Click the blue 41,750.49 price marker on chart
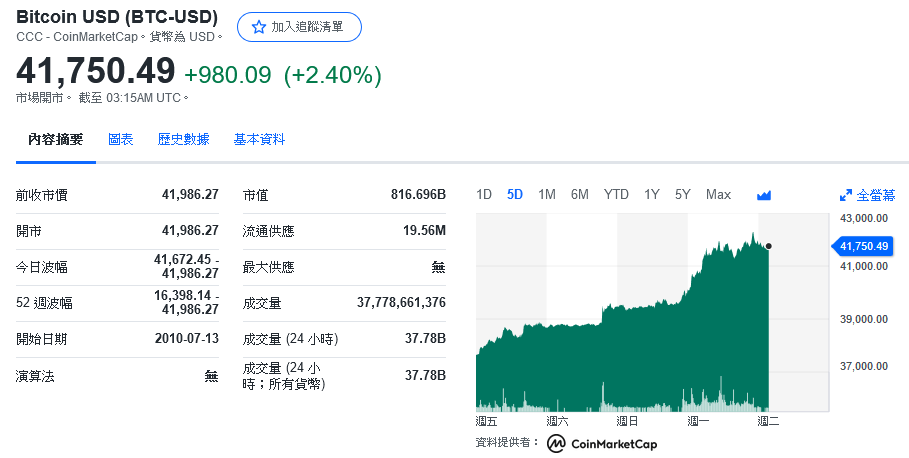This screenshot has height=458, width=909. click(x=865, y=245)
